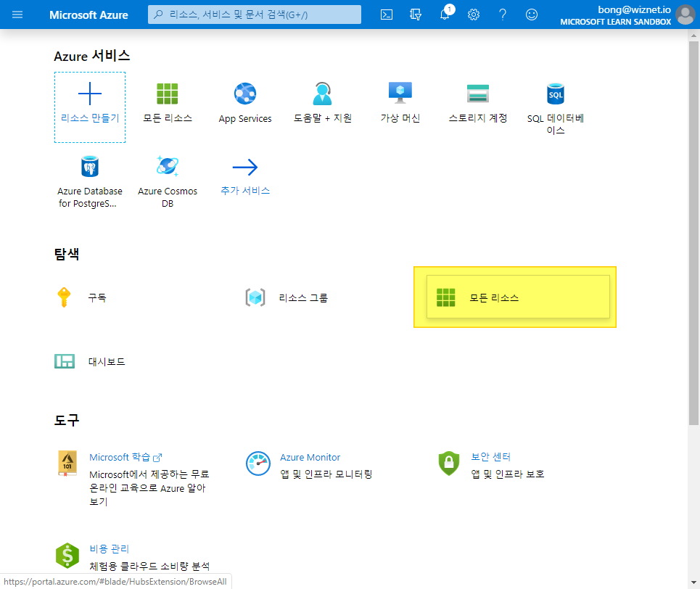The height and width of the screenshot is (589, 700).
Task: Open 리소스 그룹 under 탐색
Action: [286, 297]
